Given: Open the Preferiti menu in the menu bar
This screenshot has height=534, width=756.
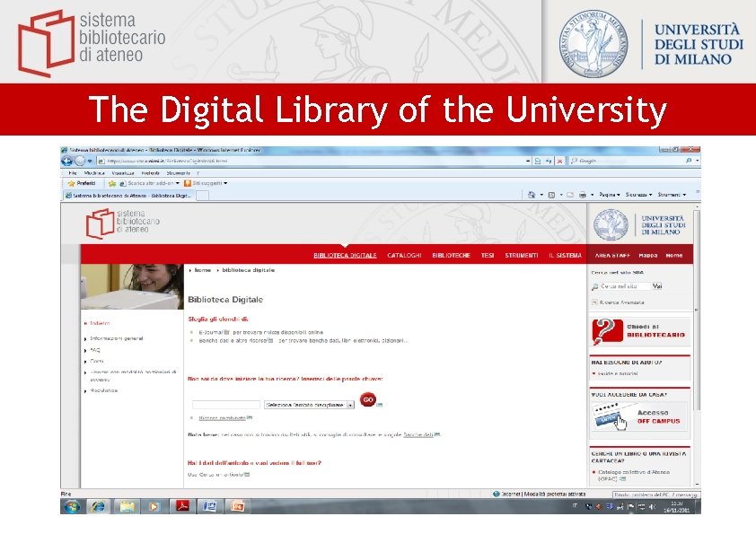Looking at the screenshot, I should click(x=151, y=173).
